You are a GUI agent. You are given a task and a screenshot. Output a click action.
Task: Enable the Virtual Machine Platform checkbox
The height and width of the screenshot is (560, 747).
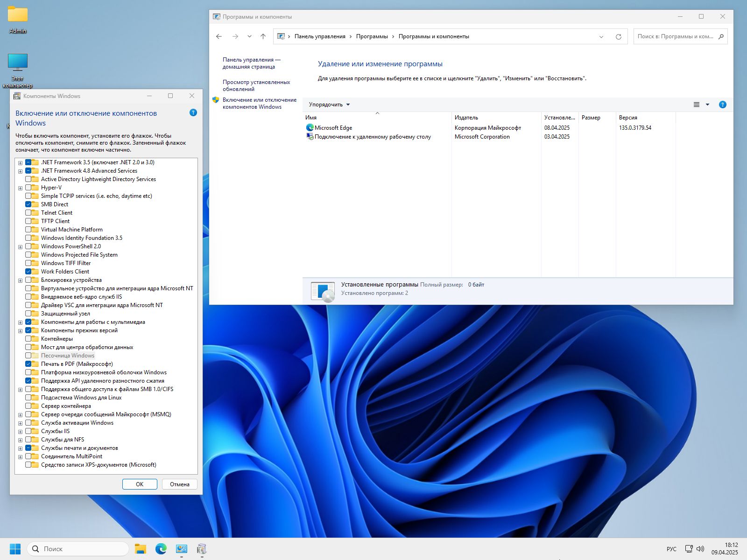point(28,230)
